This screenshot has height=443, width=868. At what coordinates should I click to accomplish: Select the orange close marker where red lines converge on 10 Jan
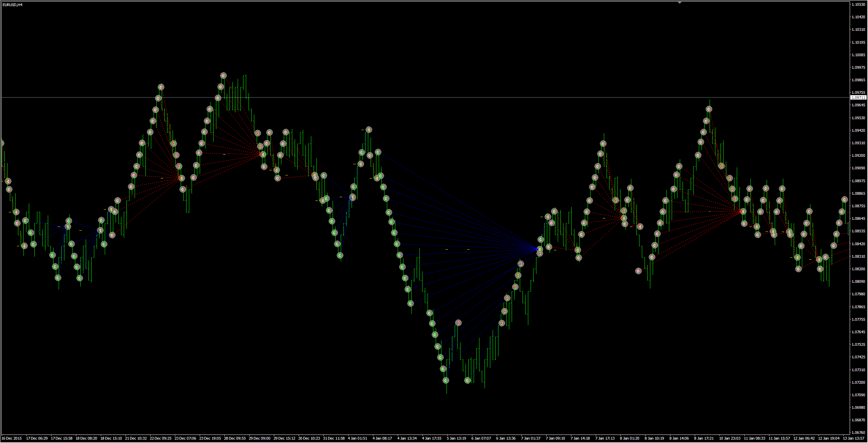pyautogui.click(x=743, y=211)
